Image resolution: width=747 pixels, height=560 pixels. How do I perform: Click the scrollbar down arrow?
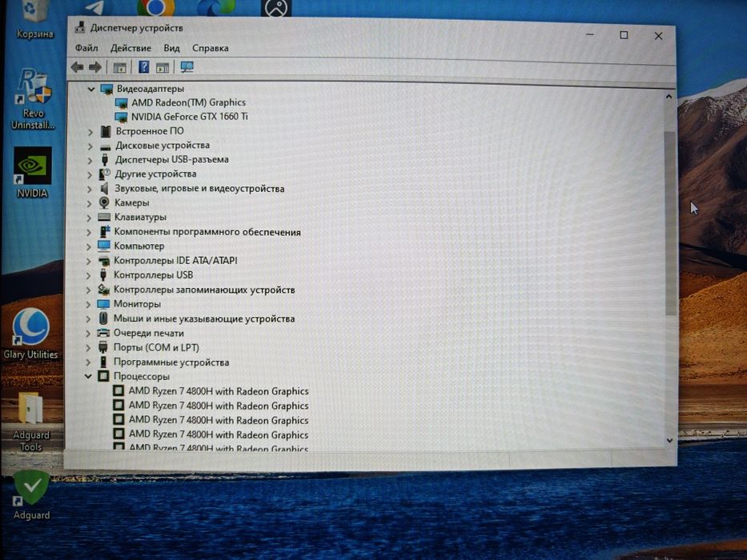click(670, 441)
